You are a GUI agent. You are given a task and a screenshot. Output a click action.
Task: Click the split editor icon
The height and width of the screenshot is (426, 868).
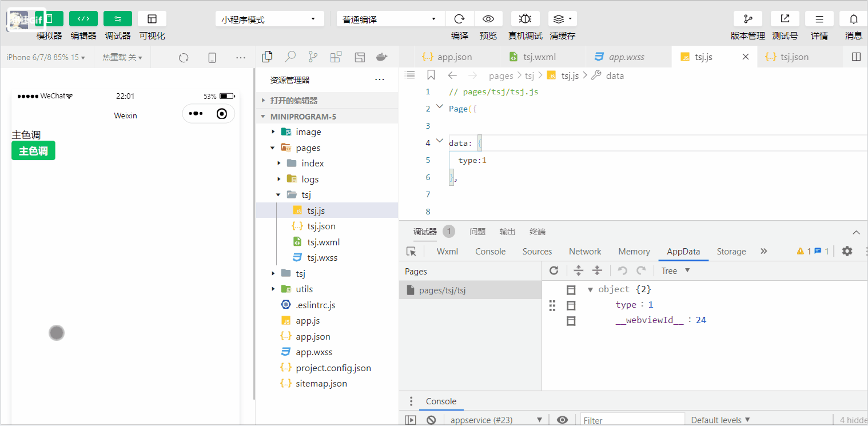point(856,57)
